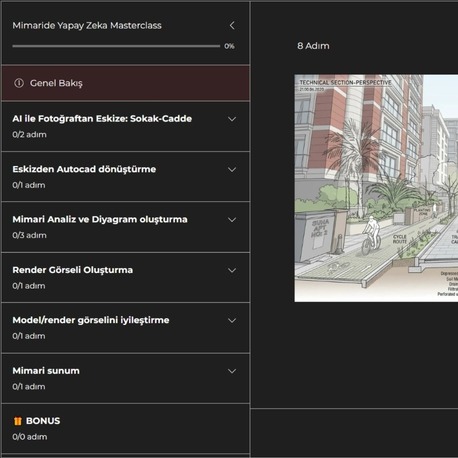Click the info icon beside Genel Bakış

click(19, 83)
